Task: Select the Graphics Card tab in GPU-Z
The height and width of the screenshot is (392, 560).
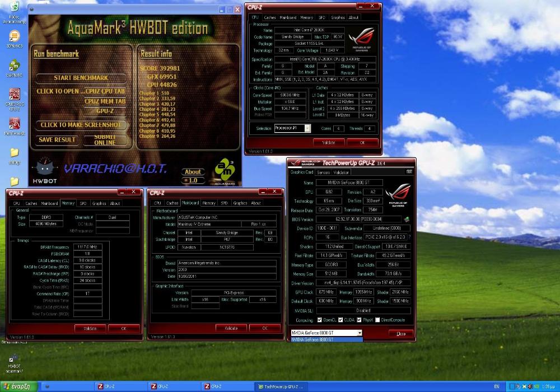Action: tap(302, 172)
